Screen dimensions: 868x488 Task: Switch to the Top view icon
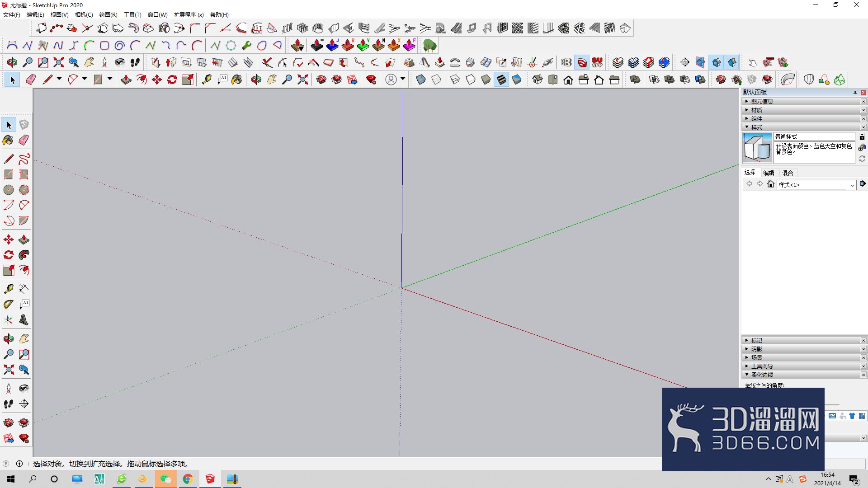point(553,80)
